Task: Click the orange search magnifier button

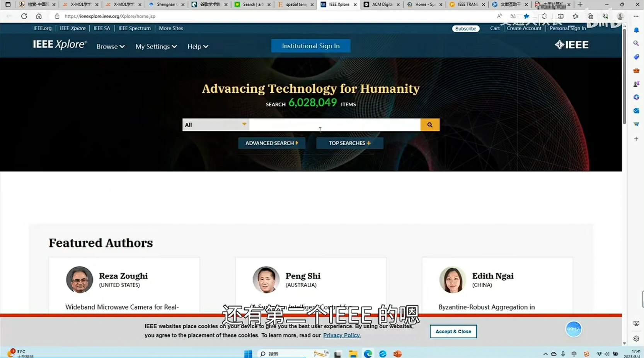Action: point(429,125)
